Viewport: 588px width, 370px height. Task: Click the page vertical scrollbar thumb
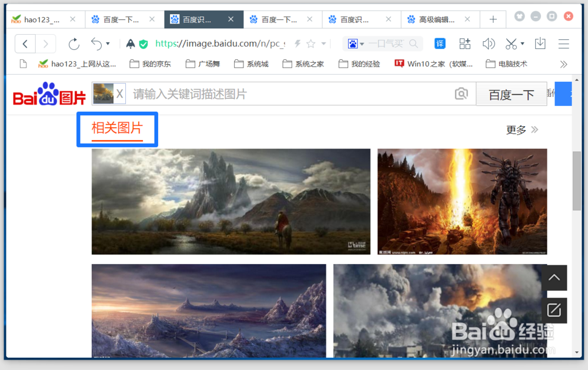[577, 181]
